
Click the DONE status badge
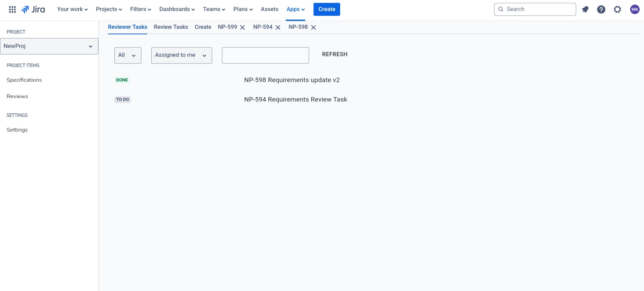(x=122, y=80)
